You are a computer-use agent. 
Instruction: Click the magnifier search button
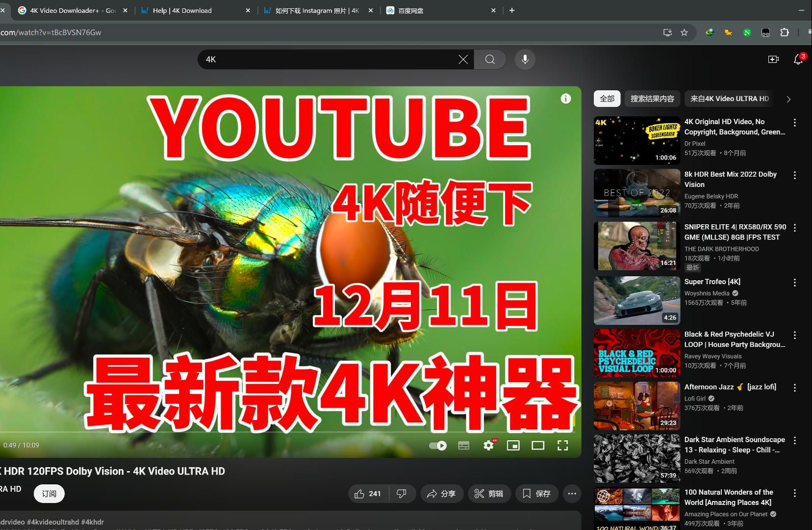pos(490,59)
